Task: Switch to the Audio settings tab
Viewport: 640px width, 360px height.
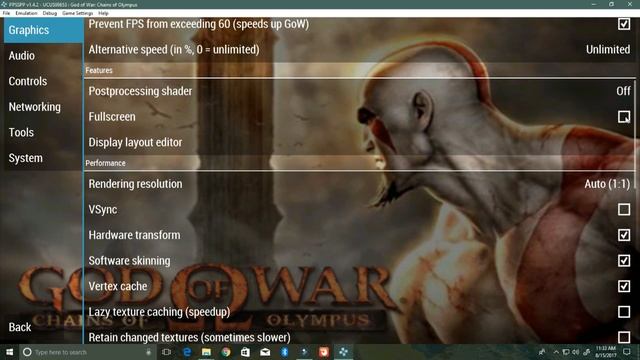Action: (x=43, y=56)
